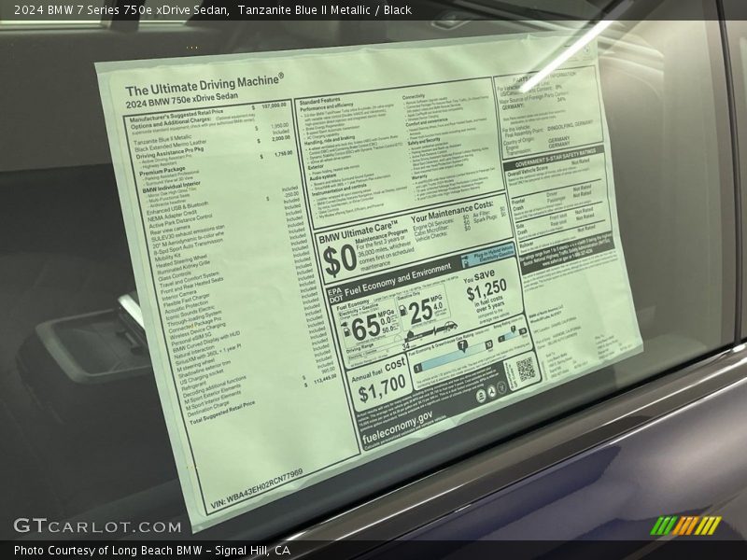Click 'Tanzanite Blue II Metallic' option line on sticker
The image size is (747, 560).
pyautogui.click(x=162, y=139)
